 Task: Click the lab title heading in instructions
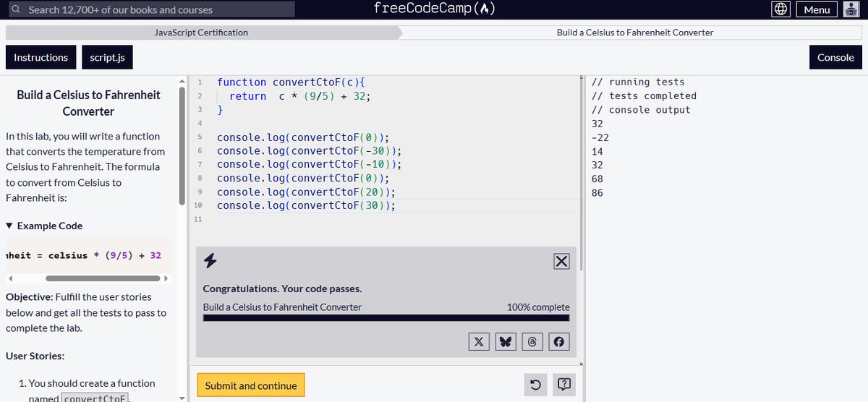(x=88, y=103)
